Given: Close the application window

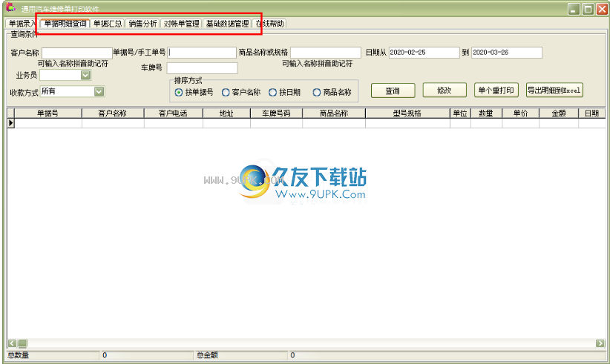Looking at the screenshot, I should [x=603, y=9].
